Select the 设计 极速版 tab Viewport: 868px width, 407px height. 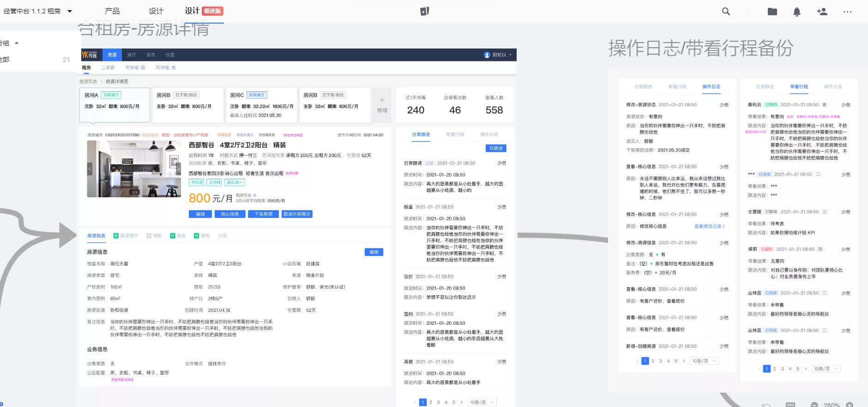tap(204, 11)
